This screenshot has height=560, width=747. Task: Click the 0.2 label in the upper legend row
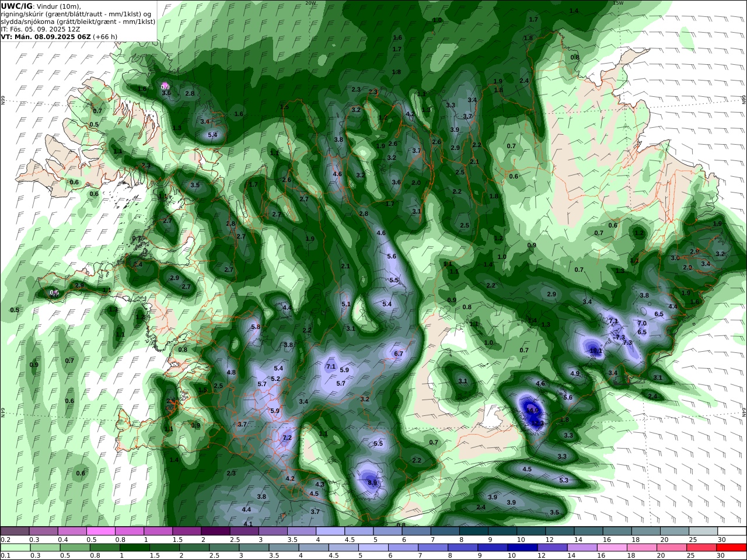click(5, 540)
